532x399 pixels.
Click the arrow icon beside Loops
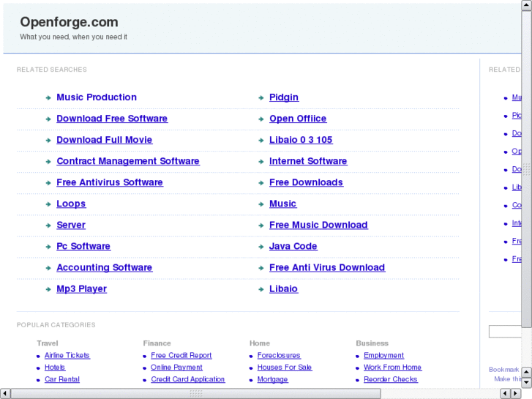pyautogui.click(x=48, y=204)
